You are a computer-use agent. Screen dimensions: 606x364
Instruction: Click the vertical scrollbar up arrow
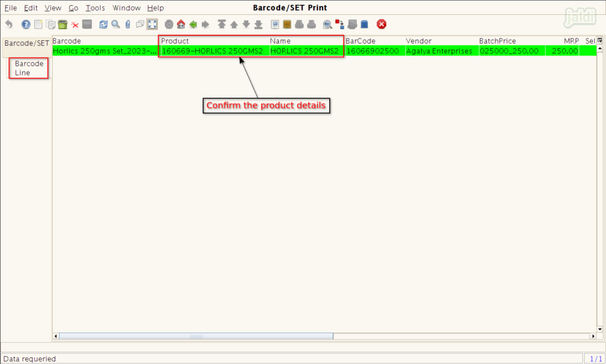point(600,49)
